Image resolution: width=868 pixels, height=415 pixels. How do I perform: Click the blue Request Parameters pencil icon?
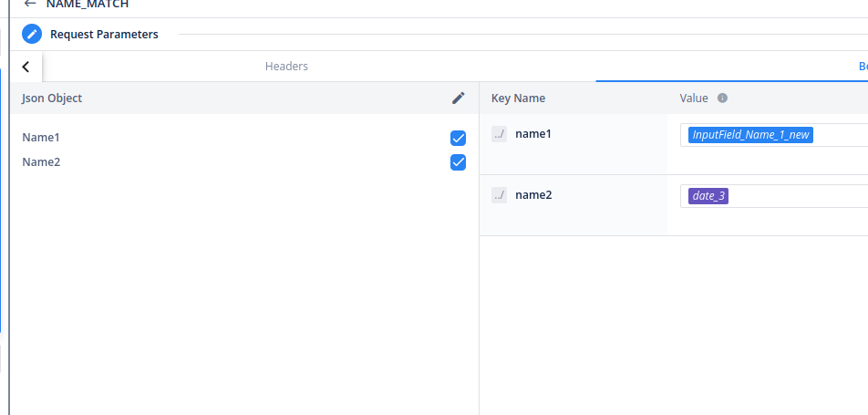pos(32,35)
